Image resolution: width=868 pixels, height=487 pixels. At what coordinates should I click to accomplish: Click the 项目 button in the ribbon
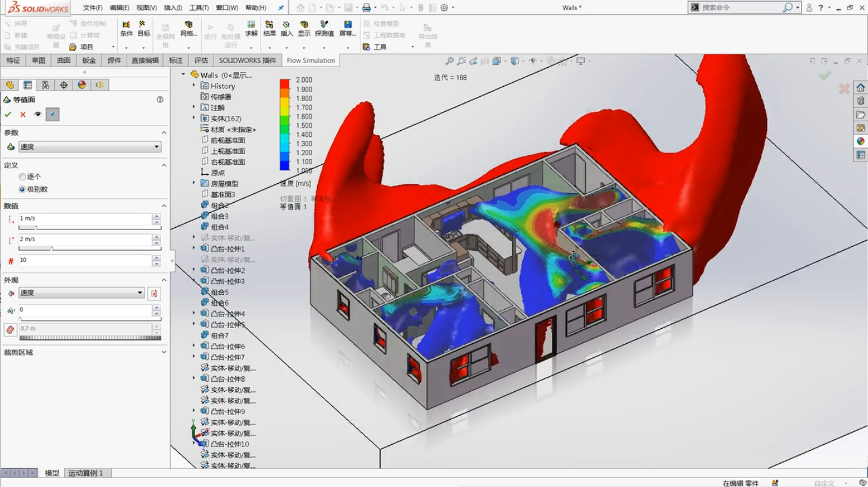87,47
